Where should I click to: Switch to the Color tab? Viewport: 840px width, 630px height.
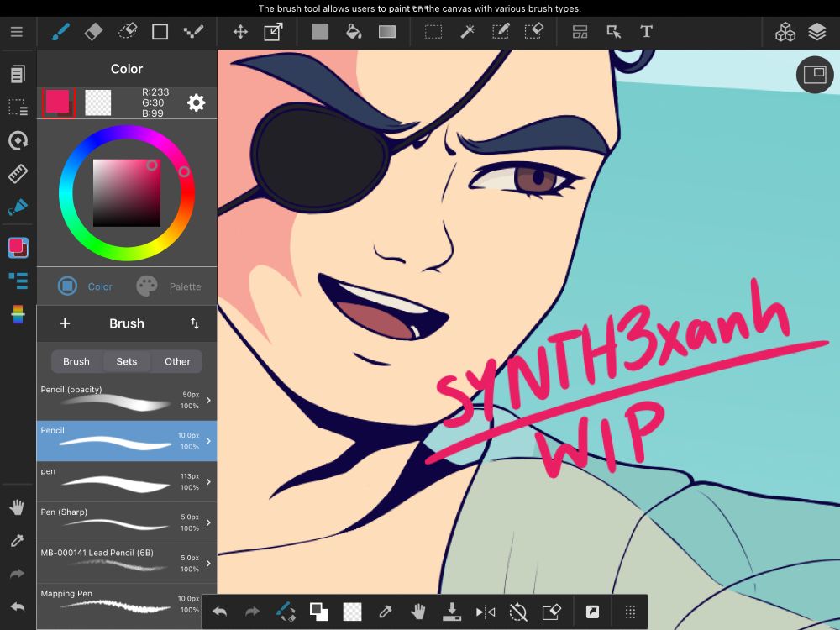pyautogui.click(x=85, y=286)
